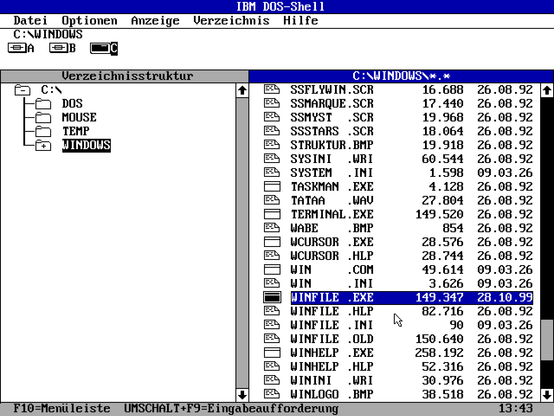Click the SSSTARS.SCR file icon
Viewport: 554px width, 416px height.
point(272,131)
